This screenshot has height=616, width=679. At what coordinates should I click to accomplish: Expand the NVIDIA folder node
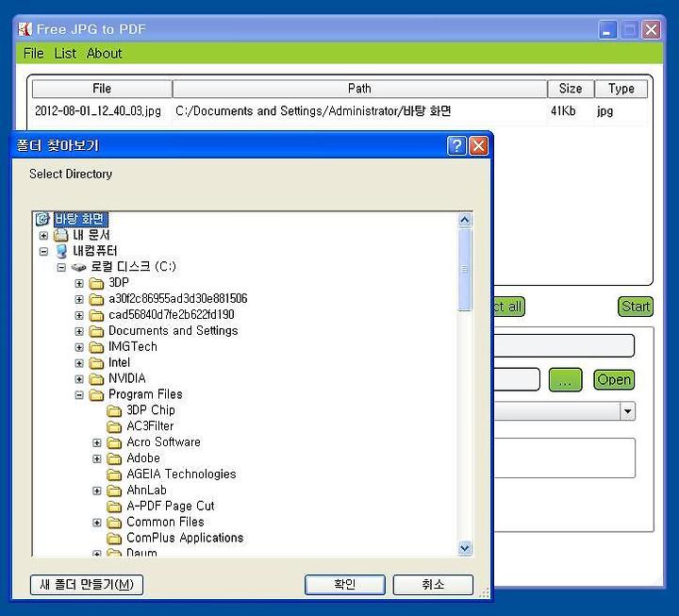[79, 379]
